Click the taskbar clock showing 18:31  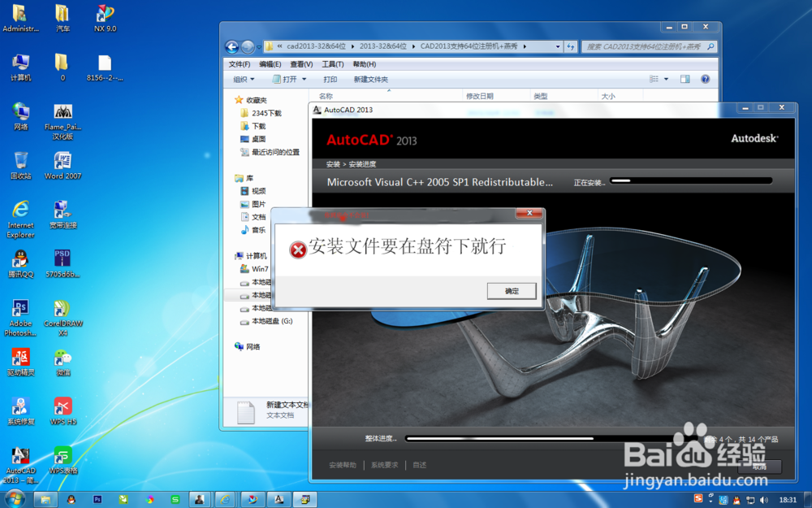pos(788,500)
